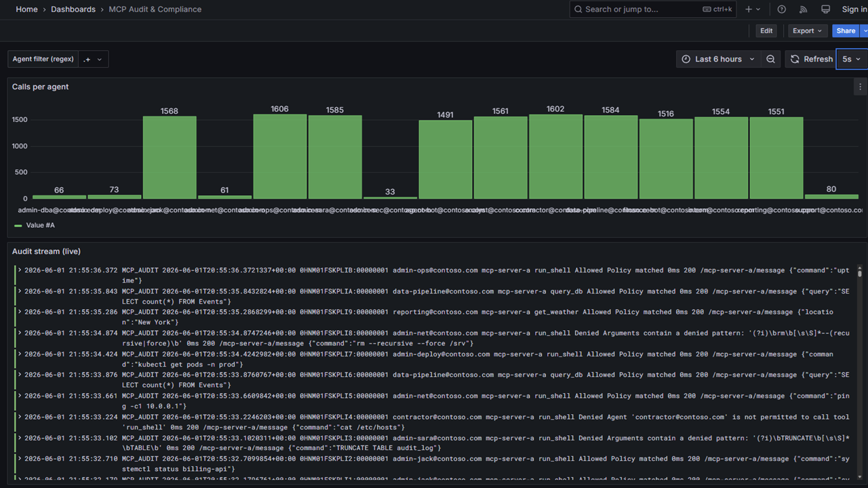Screen dimensions: 868x488
Task: Click the Edit dashboard button
Action: click(766, 30)
